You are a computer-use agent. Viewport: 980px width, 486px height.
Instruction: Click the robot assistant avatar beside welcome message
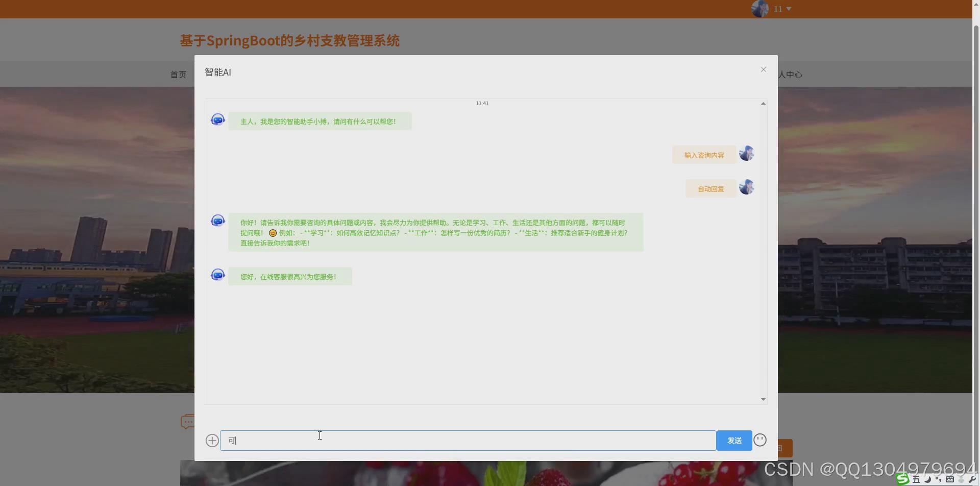click(x=218, y=119)
